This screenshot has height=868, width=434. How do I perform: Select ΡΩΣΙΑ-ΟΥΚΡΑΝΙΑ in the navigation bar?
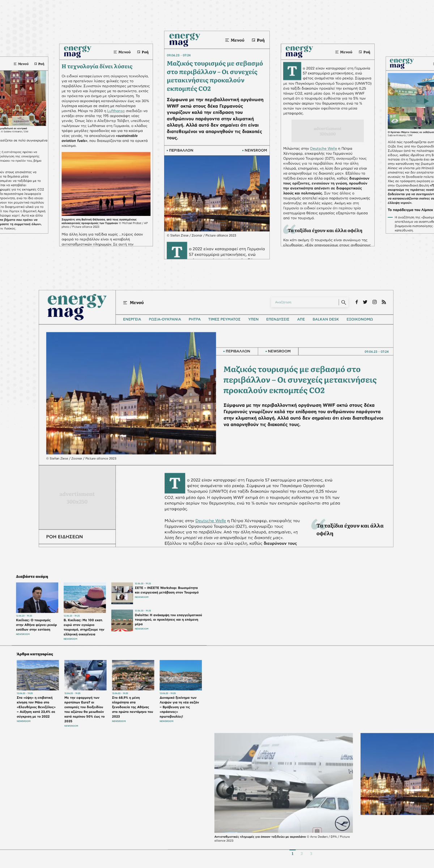point(165,319)
